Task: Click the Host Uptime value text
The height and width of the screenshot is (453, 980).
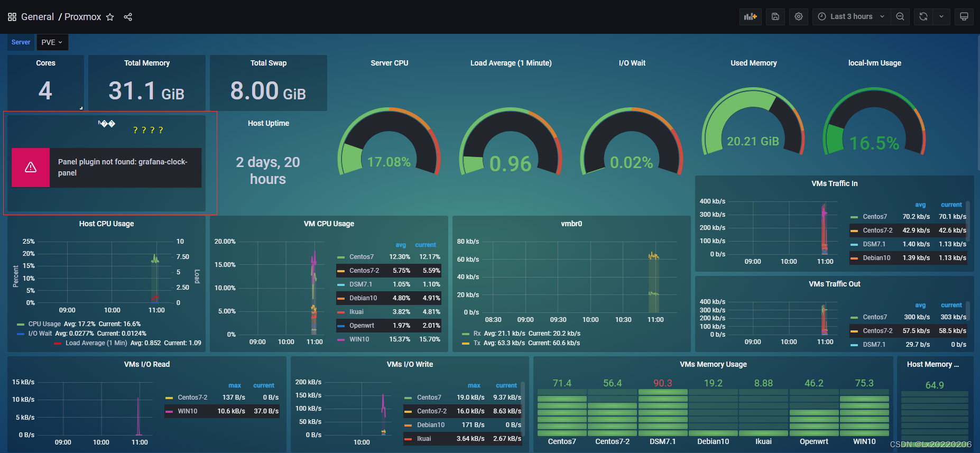Action: pyautogui.click(x=268, y=170)
